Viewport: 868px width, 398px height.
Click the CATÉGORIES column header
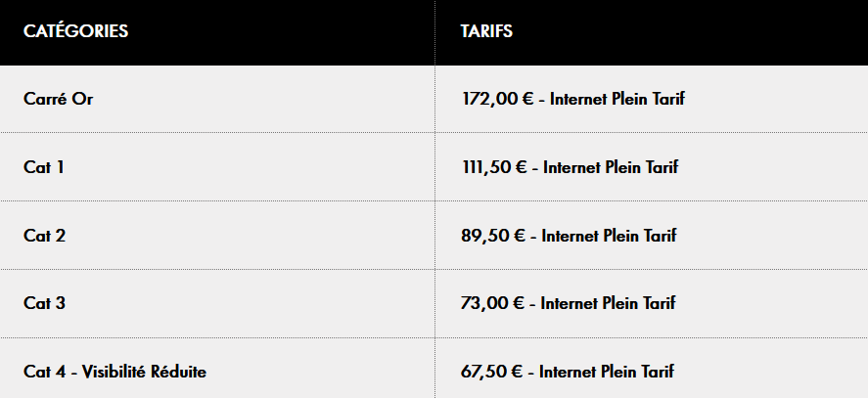75,31
